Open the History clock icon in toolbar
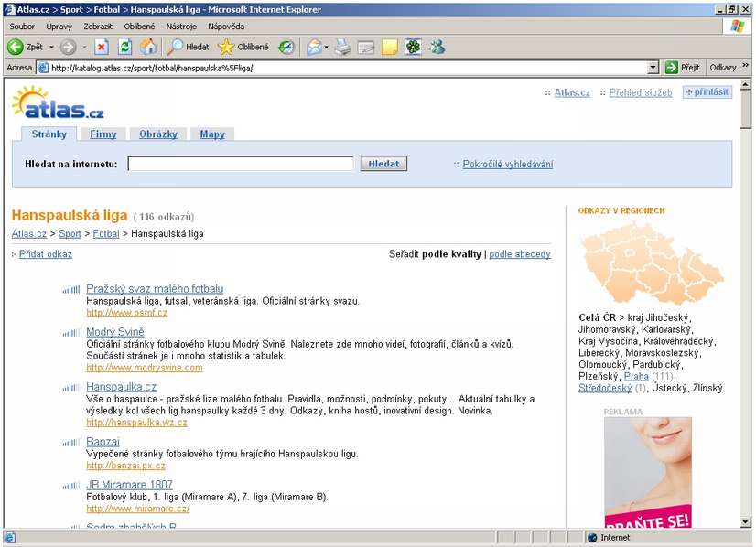The height and width of the screenshot is (547, 756). [x=286, y=47]
